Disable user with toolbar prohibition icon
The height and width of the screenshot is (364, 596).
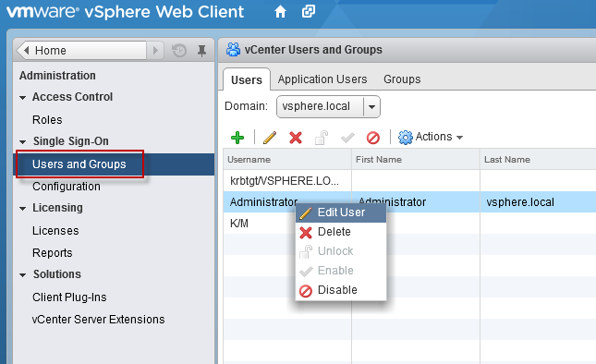point(373,138)
